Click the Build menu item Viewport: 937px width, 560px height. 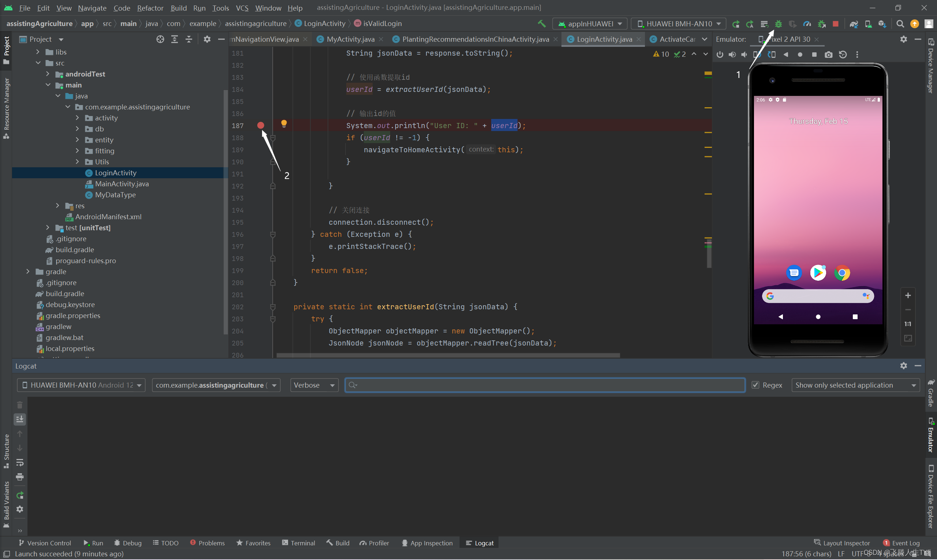[177, 7]
